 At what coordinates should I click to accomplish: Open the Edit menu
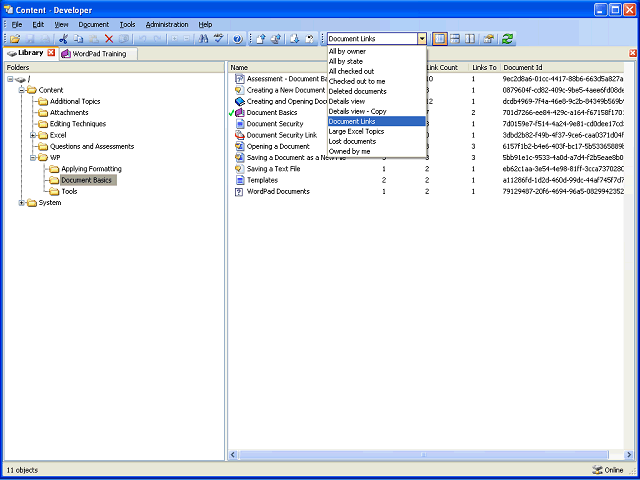pos(38,24)
